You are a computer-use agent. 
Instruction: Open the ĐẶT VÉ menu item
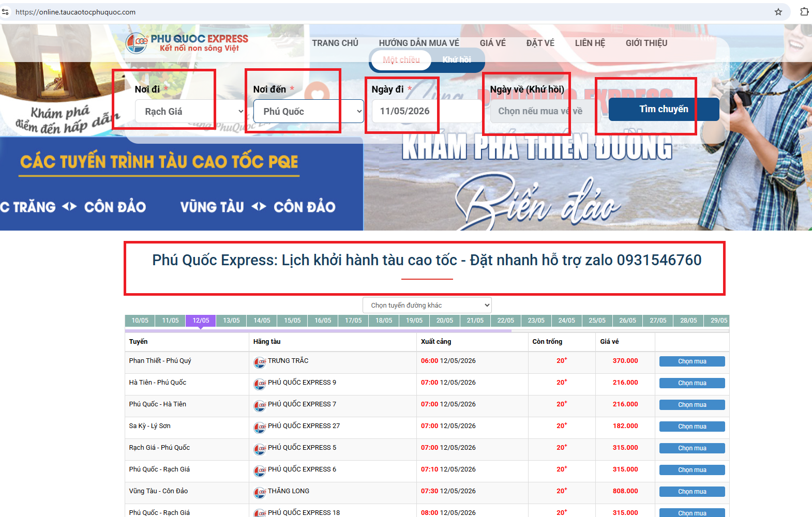540,43
